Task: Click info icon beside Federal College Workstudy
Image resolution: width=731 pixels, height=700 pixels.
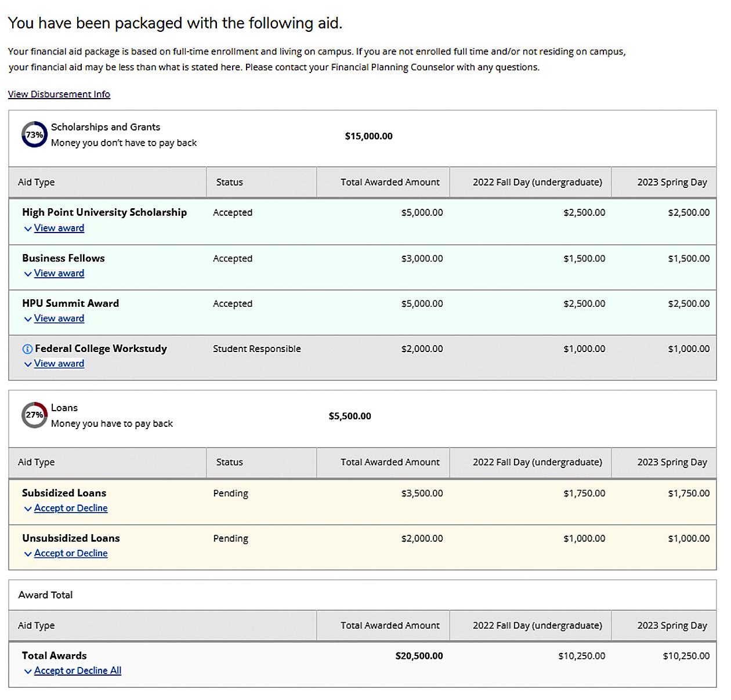Action: (x=27, y=349)
